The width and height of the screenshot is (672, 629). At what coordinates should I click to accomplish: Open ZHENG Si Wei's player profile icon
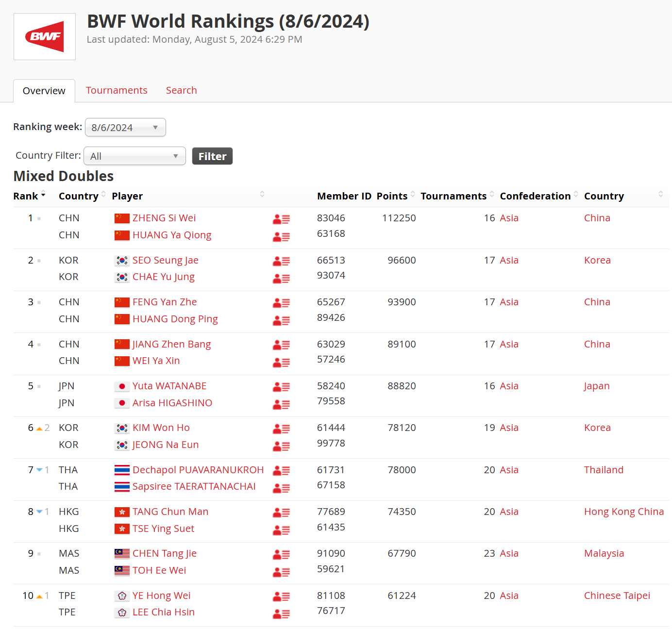(281, 219)
